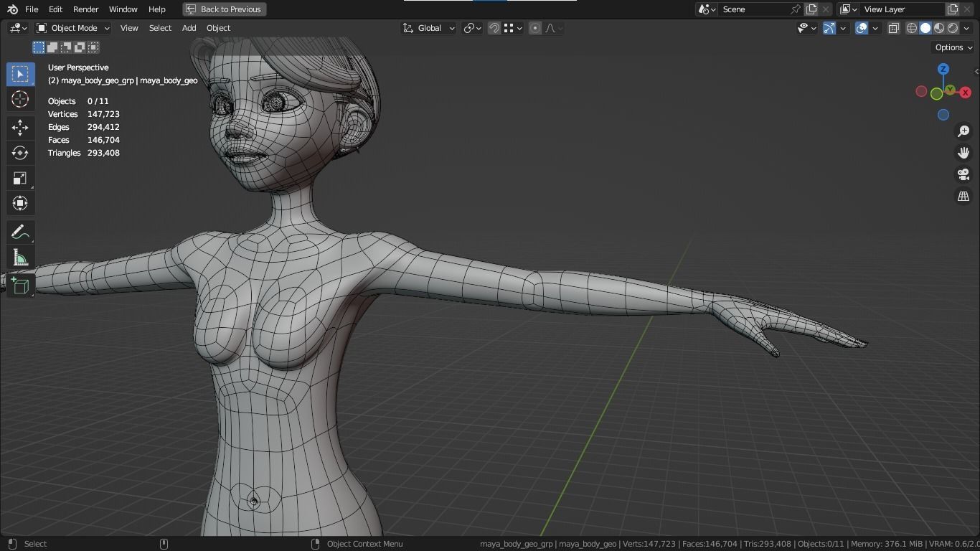Click the Set selection mode icon
Viewport: 980px width, 551px height.
coord(39,47)
